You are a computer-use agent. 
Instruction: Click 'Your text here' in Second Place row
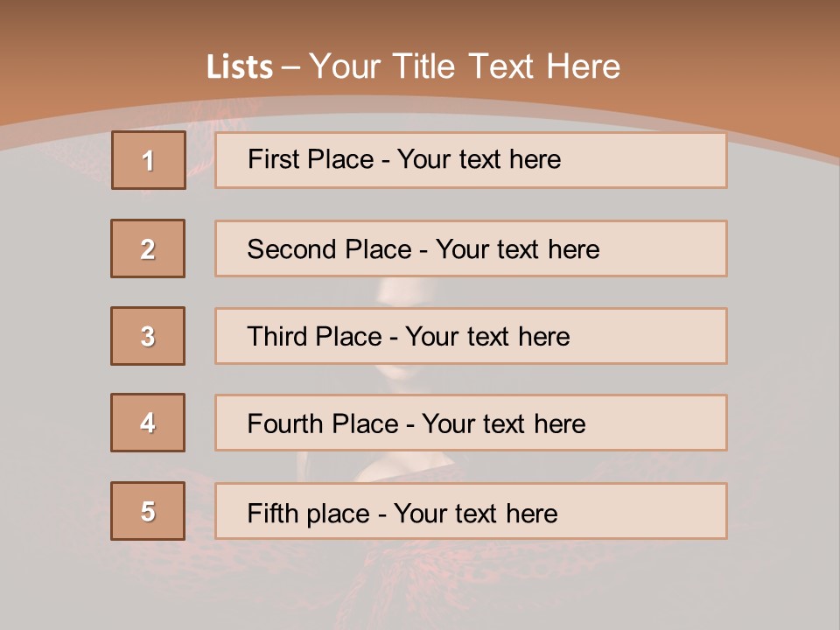(517, 249)
